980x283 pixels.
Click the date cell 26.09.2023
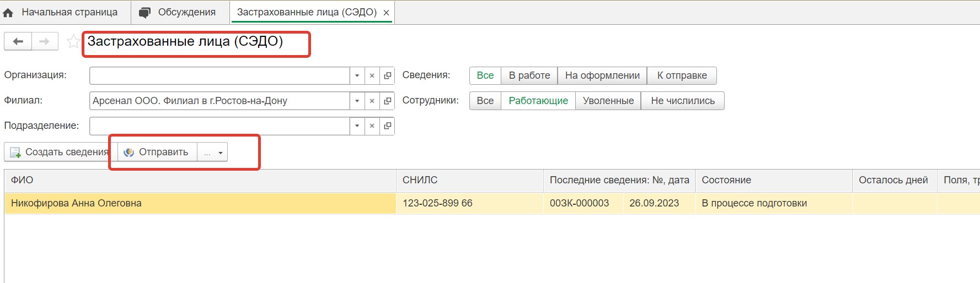pos(659,203)
